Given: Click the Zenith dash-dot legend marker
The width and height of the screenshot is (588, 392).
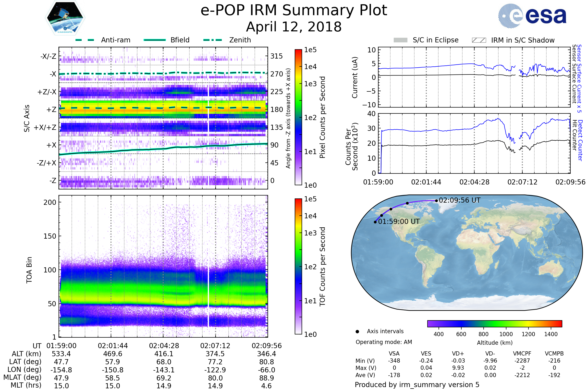Looking at the screenshot, I should tap(212, 40).
